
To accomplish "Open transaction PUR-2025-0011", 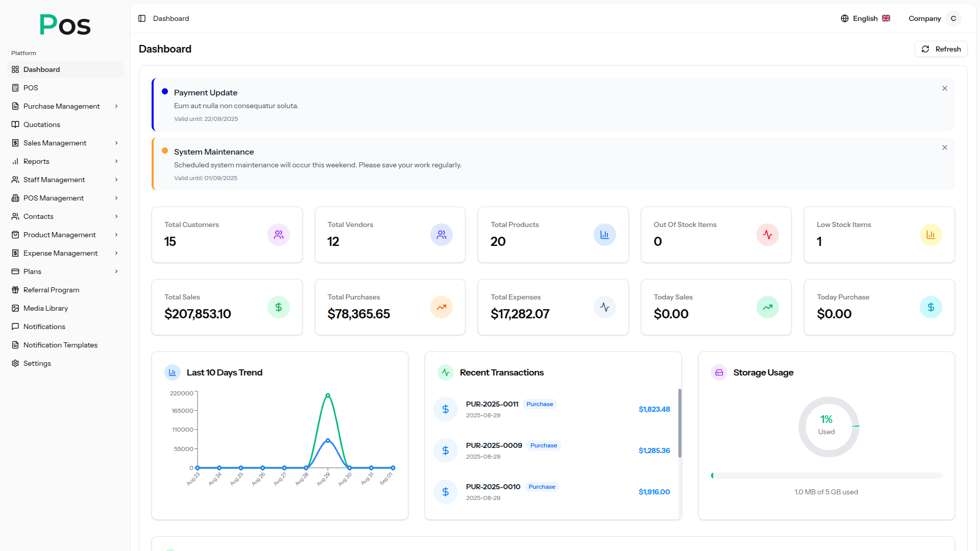I will (x=492, y=404).
